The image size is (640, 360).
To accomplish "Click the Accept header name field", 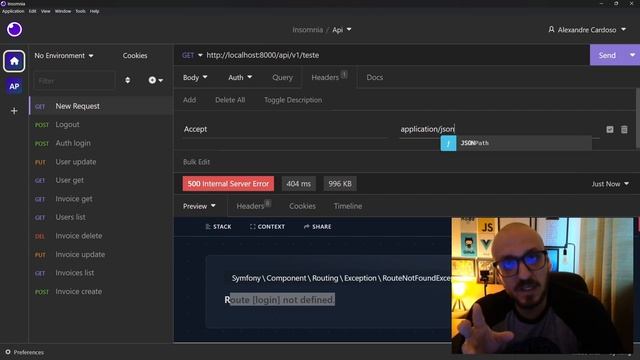I will (284, 129).
